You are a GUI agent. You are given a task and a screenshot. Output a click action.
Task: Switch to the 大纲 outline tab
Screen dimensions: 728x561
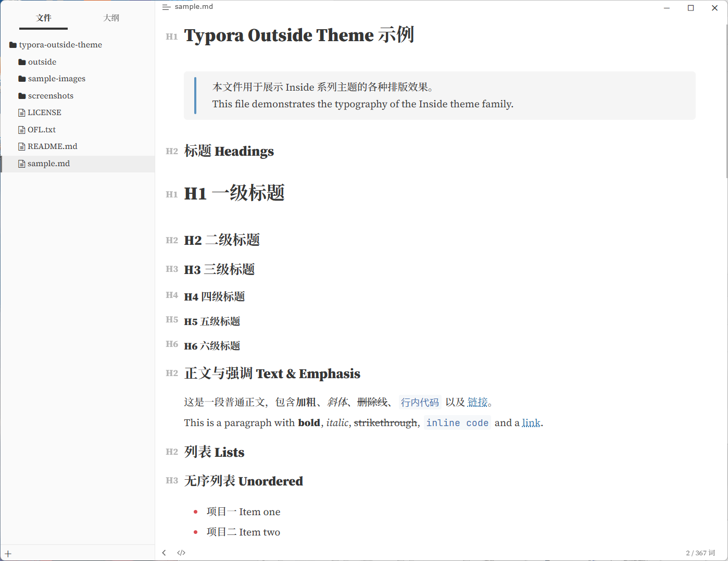[x=111, y=18]
